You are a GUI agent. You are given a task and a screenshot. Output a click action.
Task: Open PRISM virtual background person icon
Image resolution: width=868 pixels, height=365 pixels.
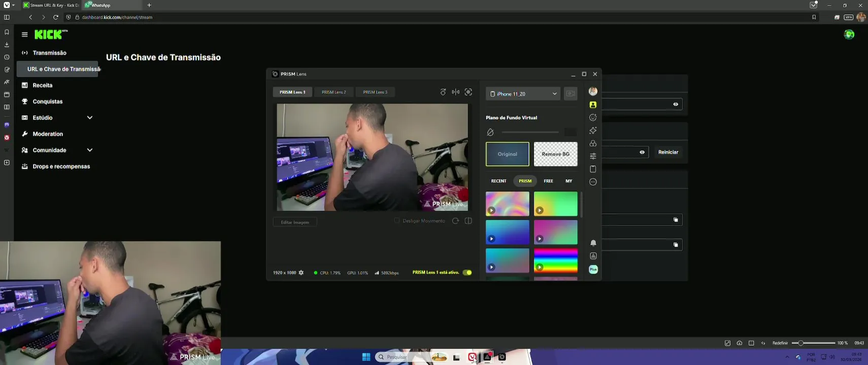593,104
